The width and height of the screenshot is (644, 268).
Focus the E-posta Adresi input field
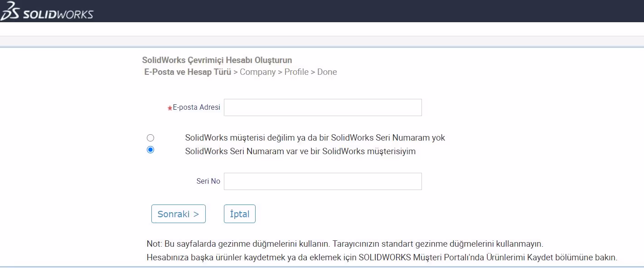pos(323,107)
